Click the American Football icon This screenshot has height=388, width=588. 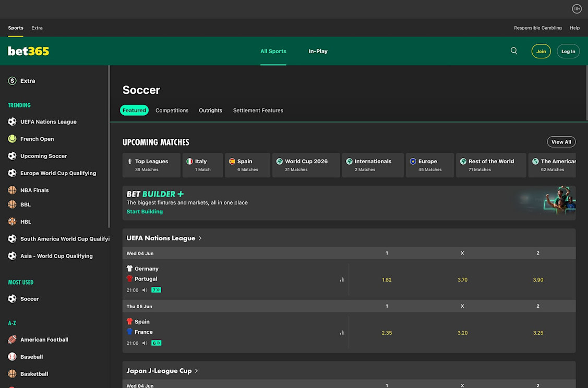(13, 339)
